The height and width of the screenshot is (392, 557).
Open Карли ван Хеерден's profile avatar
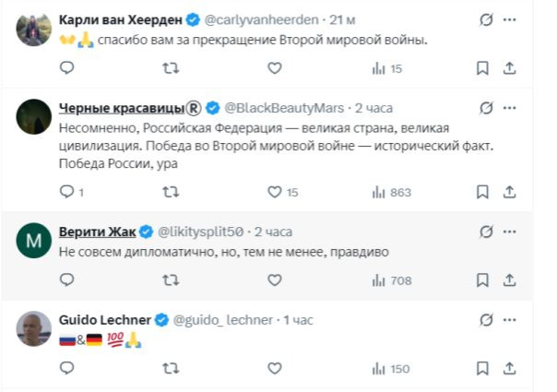pyautogui.click(x=32, y=28)
